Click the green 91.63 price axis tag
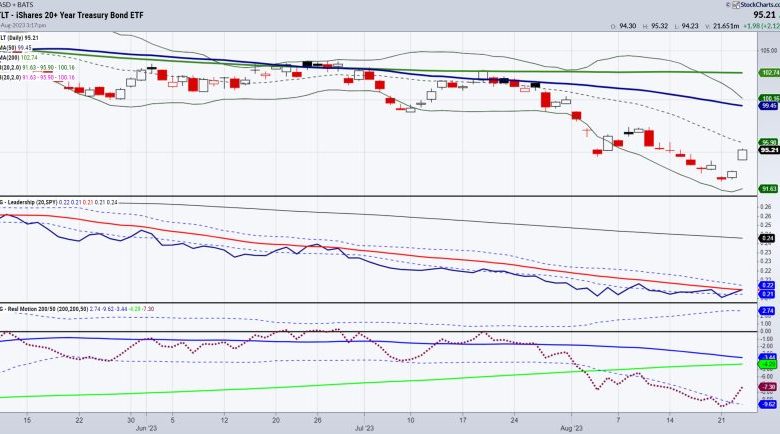Screen dimensions: 780x434 pos(770,189)
